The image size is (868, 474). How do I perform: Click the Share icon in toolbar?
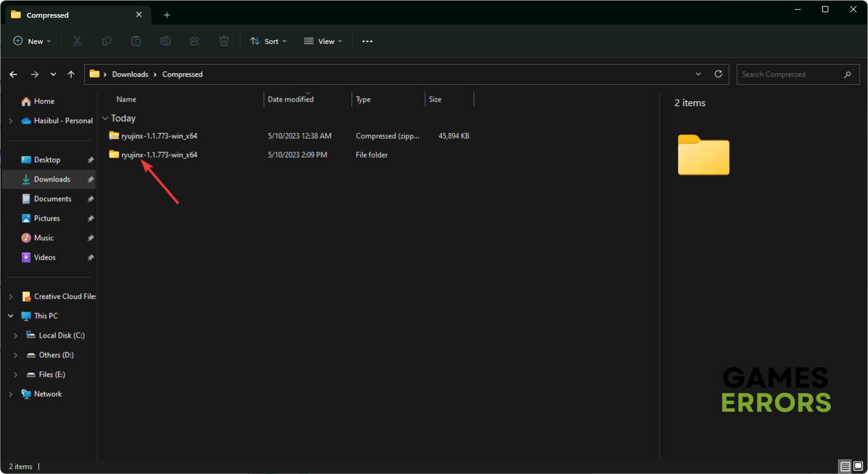click(x=194, y=41)
